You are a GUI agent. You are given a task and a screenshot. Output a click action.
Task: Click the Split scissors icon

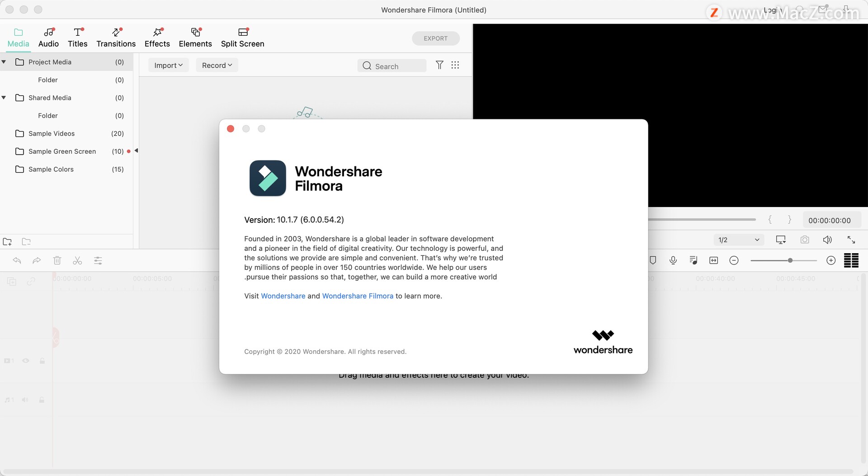[x=77, y=260]
